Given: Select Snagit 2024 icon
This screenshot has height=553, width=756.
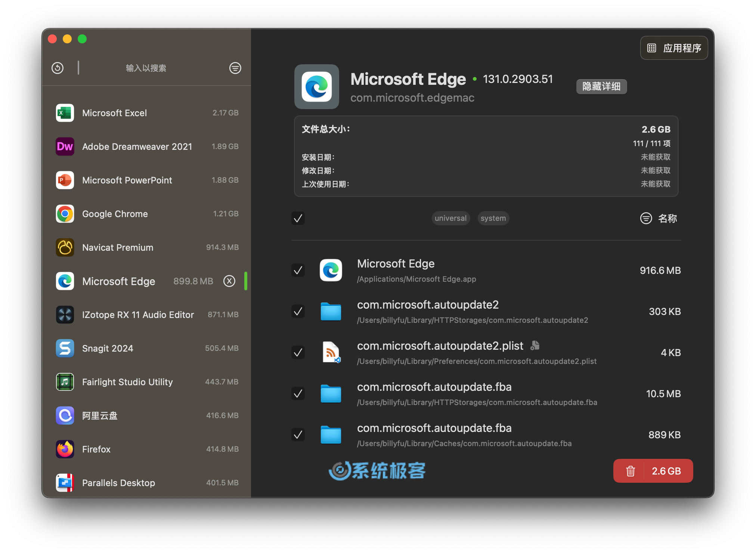Looking at the screenshot, I should point(65,348).
